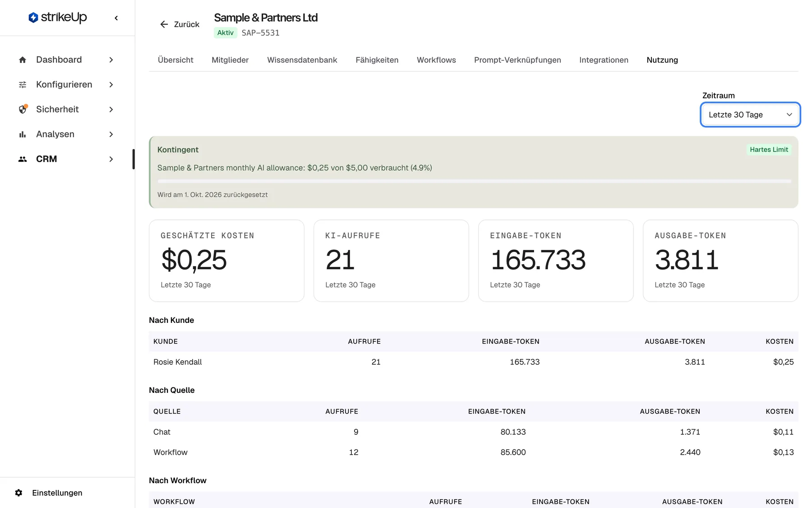Click the Analysen bar chart icon
Viewport: 812px width, 508px height.
[x=23, y=134]
